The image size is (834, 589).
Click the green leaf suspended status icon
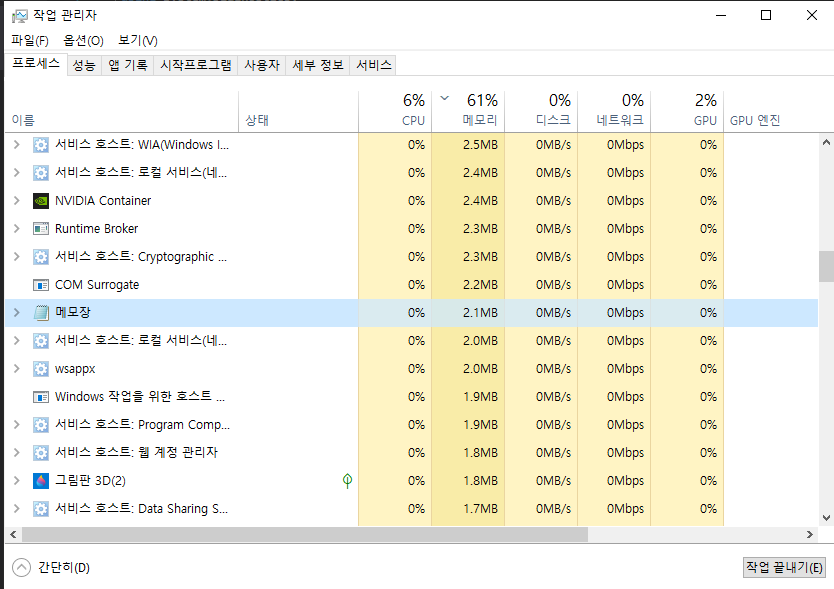pos(347,481)
